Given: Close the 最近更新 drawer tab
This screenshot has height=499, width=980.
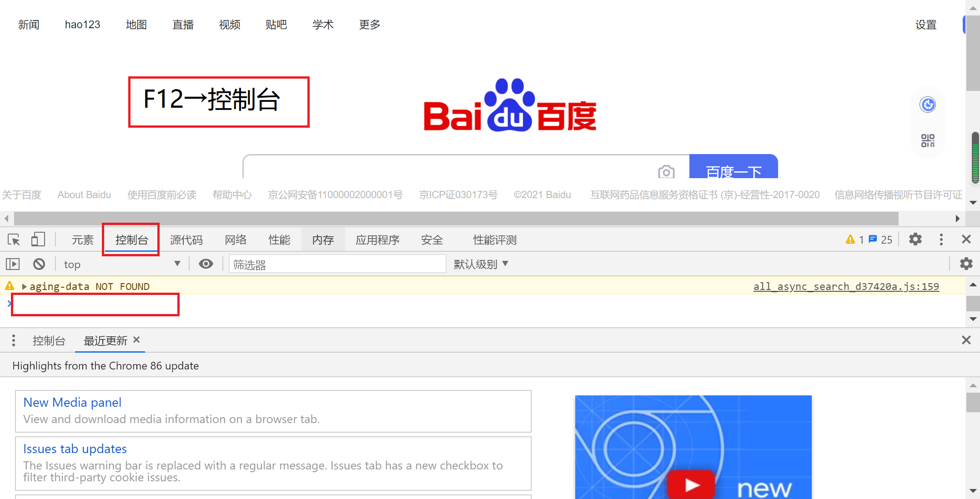Looking at the screenshot, I should pyautogui.click(x=136, y=339).
